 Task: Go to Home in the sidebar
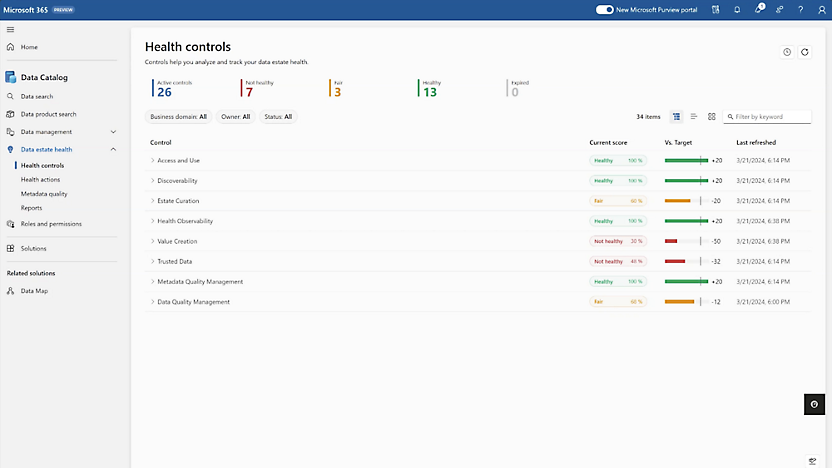pyautogui.click(x=29, y=47)
